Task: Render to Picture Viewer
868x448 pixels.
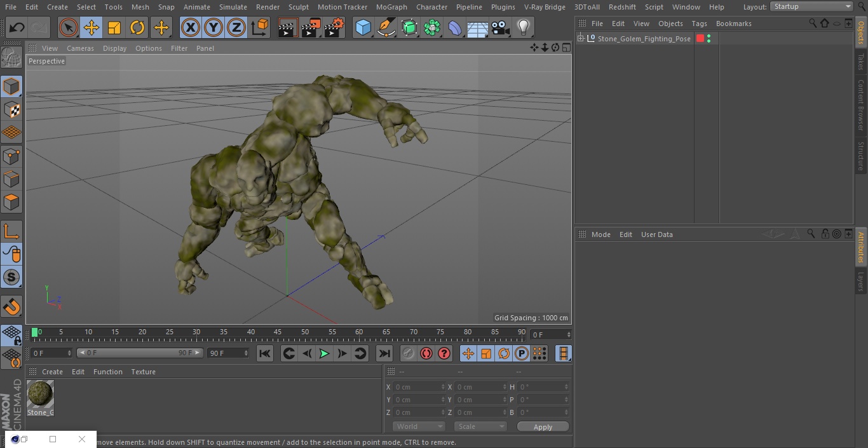Action: pos(311,27)
